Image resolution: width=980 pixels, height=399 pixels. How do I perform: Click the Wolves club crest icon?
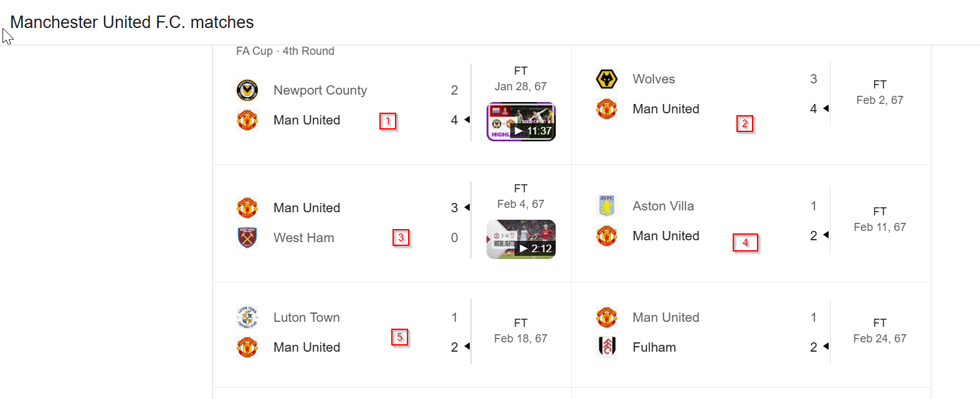click(606, 79)
